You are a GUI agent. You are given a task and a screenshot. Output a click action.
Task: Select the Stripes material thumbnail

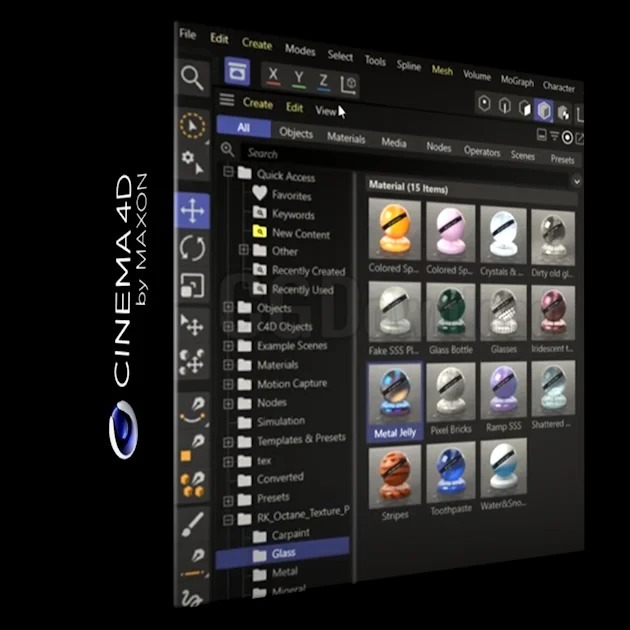(x=395, y=475)
